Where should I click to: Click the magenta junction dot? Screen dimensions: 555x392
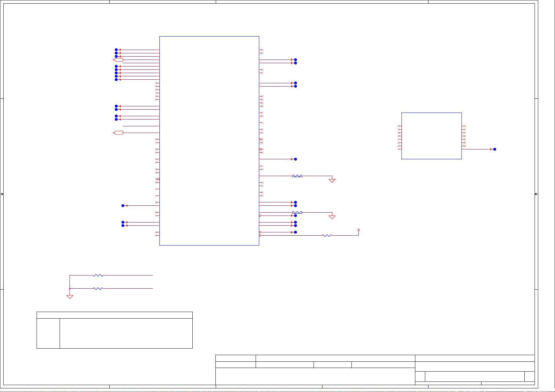70,288
